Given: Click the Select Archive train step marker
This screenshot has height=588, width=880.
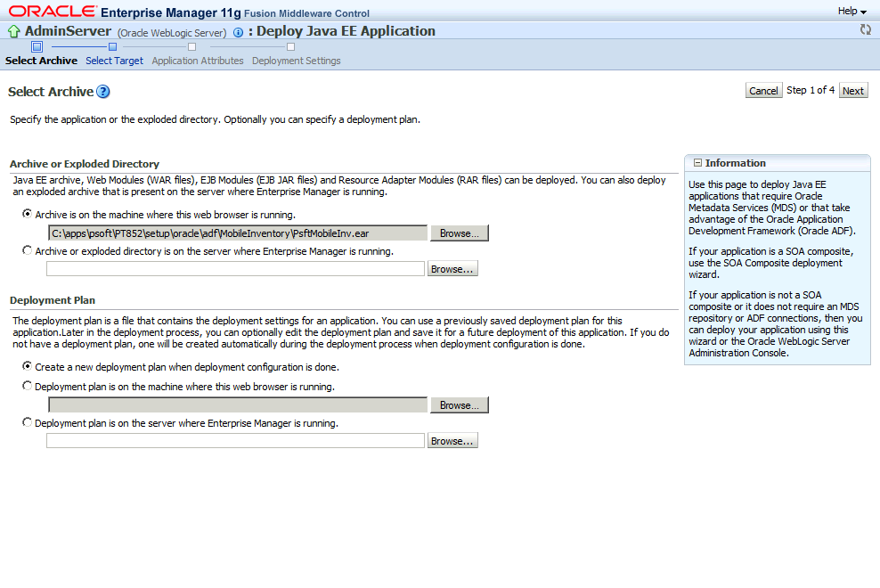Looking at the screenshot, I should 37,46.
